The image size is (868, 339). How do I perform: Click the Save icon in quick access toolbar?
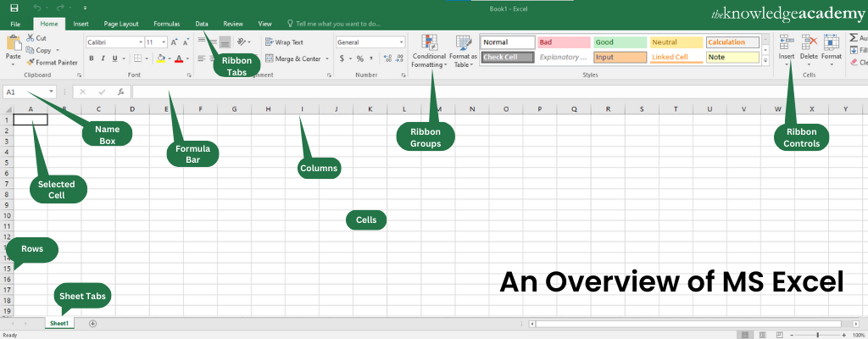pyautogui.click(x=14, y=8)
